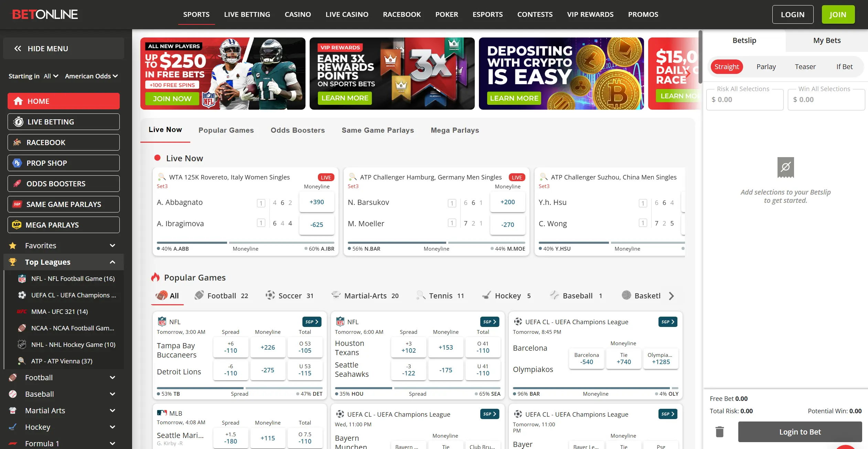The height and width of the screenshot is (449, 868).
Task: Click the next arrow in the sport filter row
Action: tap(671, 296)
